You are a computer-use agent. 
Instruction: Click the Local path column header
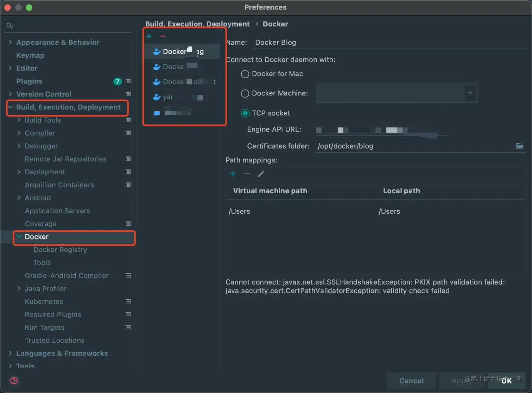pyautogui.click(x=401, y=191)
